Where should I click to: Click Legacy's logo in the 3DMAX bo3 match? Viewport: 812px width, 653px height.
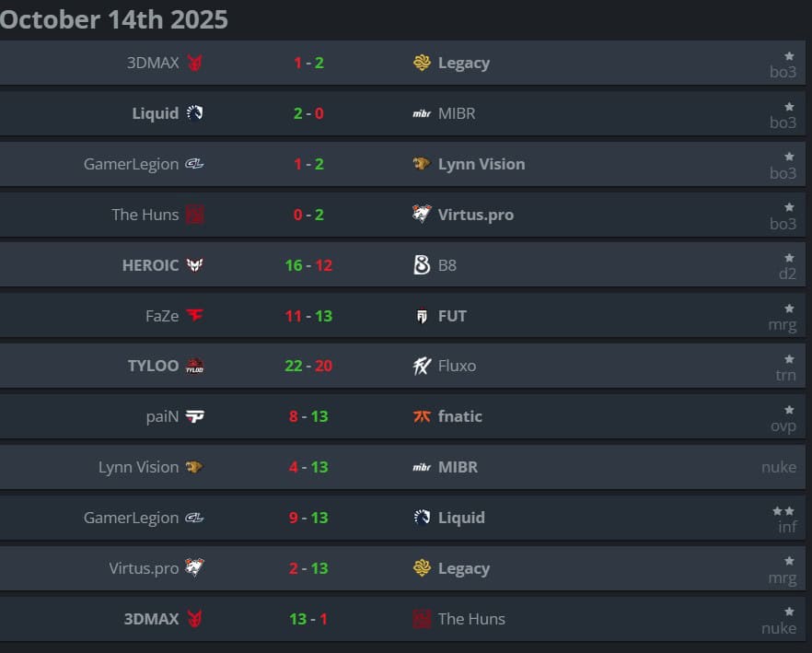click(x=422, y=63)
